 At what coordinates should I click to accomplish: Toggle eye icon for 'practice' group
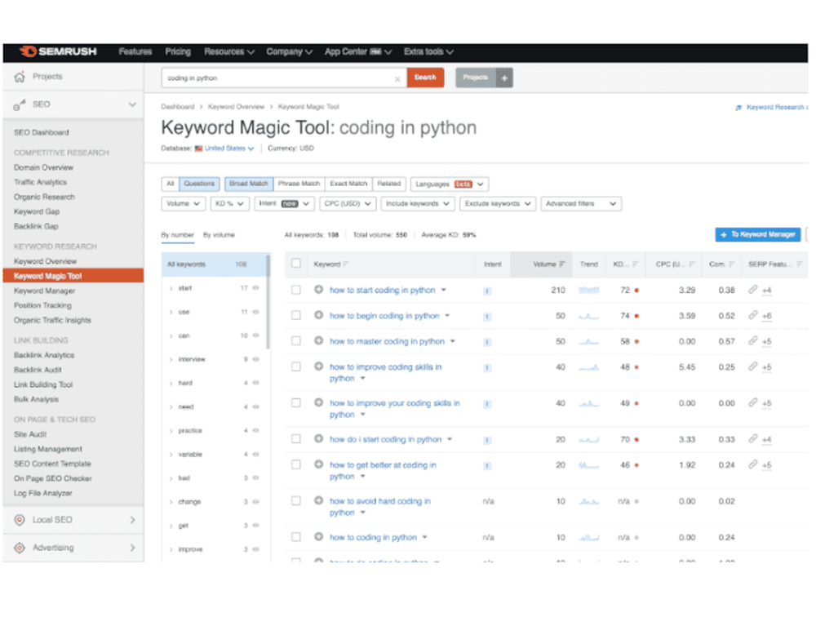(255, 430)
